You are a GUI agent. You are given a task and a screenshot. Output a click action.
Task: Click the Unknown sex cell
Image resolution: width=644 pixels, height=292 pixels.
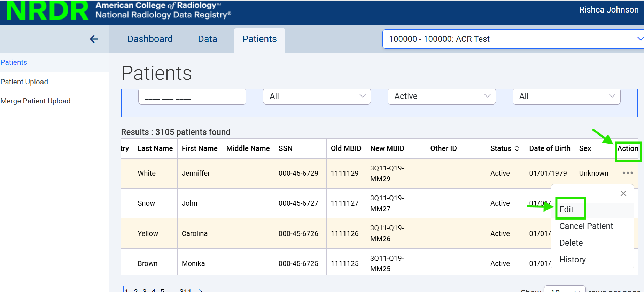(x=594, y=173)
